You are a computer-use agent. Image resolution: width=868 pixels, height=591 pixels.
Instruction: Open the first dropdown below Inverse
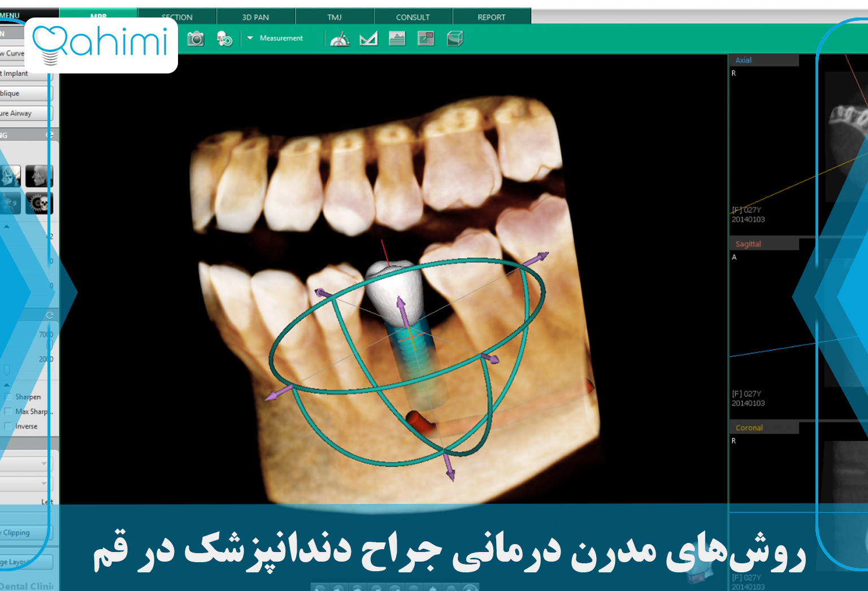pyautogui.click(x=27, y=463)
